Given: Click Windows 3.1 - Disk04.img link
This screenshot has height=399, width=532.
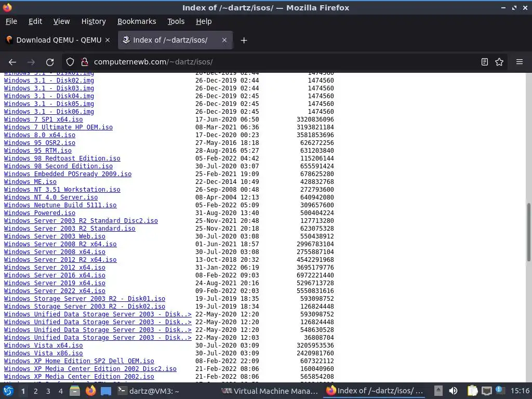Looking at the screenshot, I should [49, 96].
